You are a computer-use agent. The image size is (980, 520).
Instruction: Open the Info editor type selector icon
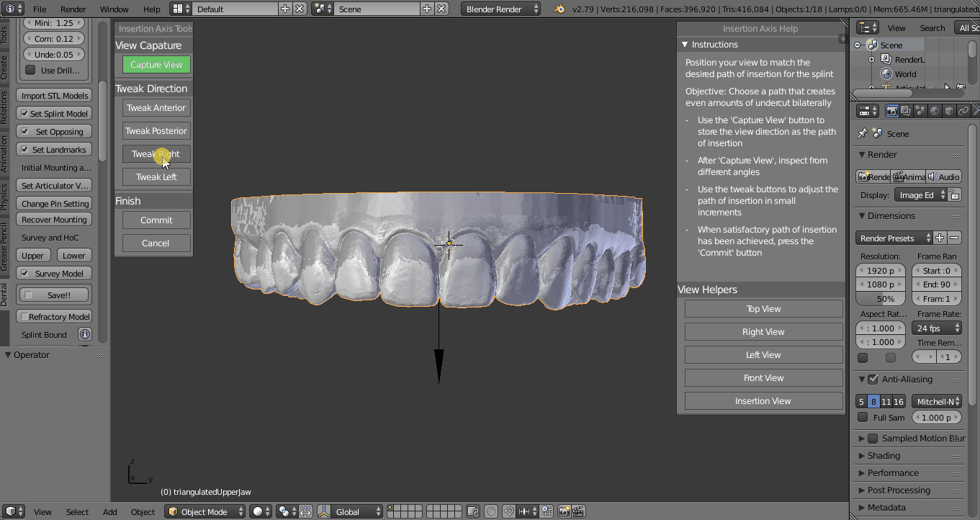pos(12,9)
